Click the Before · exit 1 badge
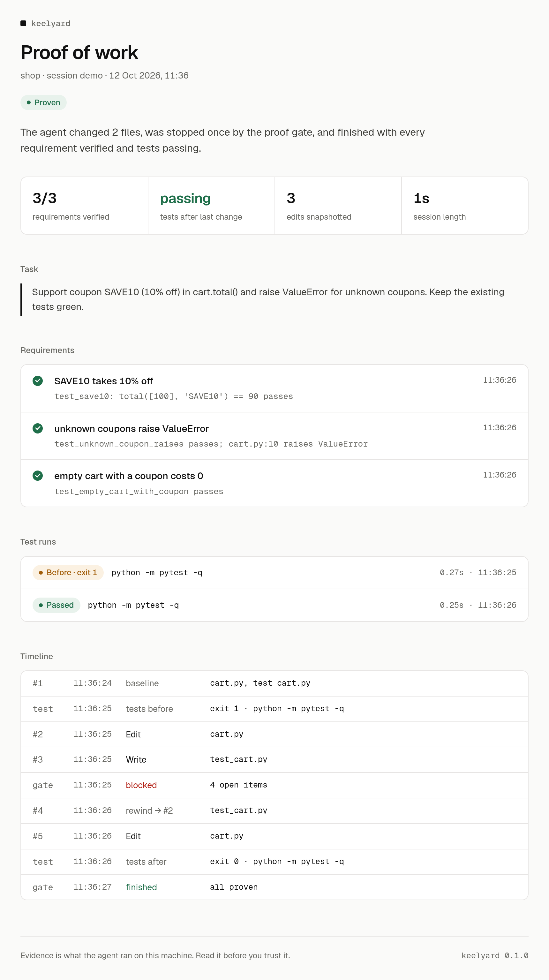Viewport: 549px width, 980px height. [x=68, y=573]
